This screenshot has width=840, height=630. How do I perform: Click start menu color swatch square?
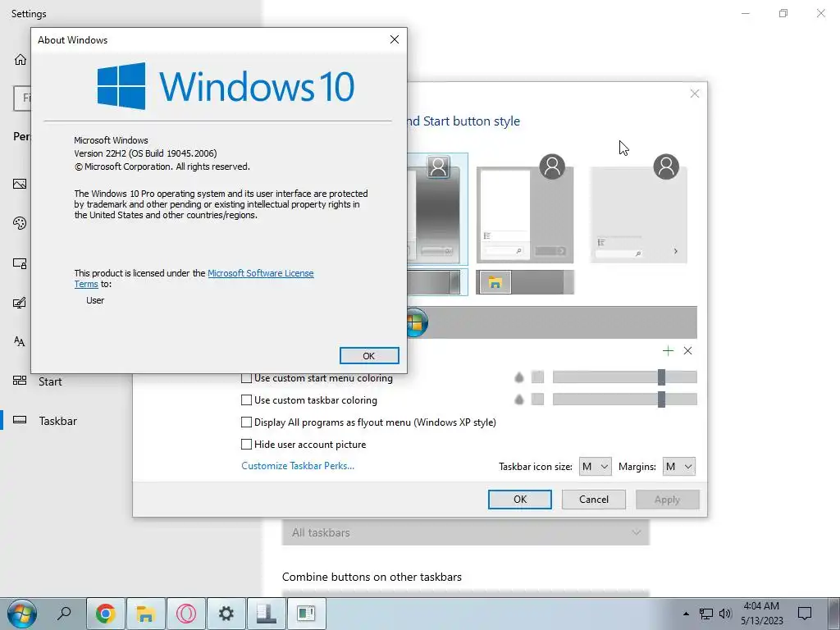click(537, 377)
